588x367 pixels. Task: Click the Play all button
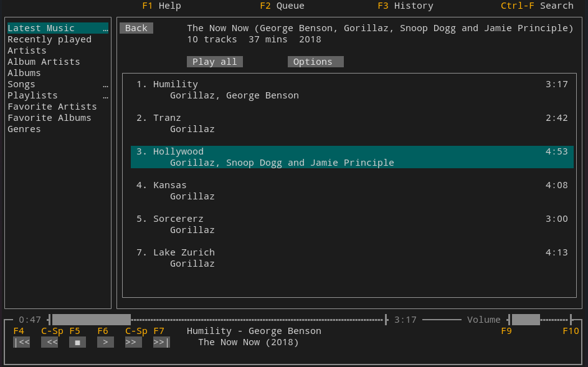tap(215, 62)
